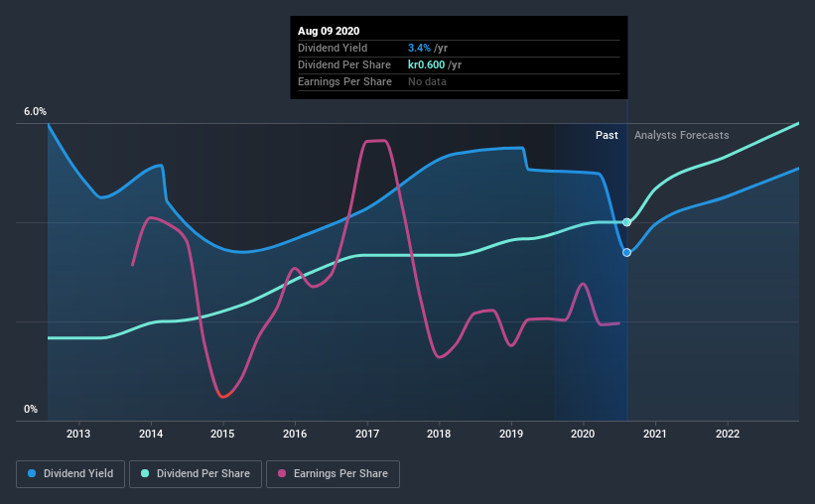Screen dimensions: 815x504
Task: Click the 2015 x-axis label
Action: pyautogui.click(x=222, y=434)
